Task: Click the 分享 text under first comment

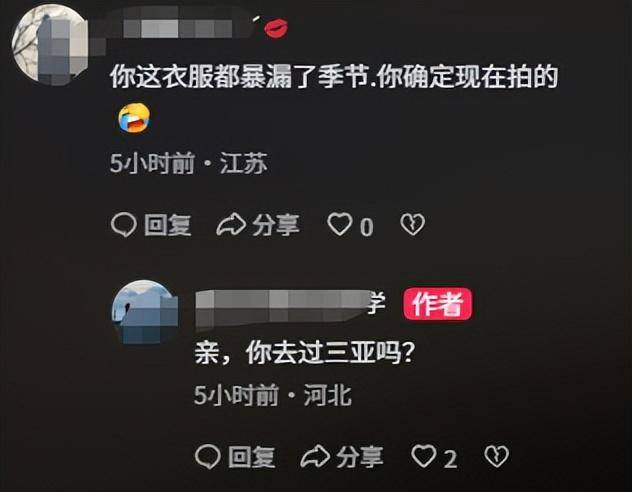Action: coord(276,225)
